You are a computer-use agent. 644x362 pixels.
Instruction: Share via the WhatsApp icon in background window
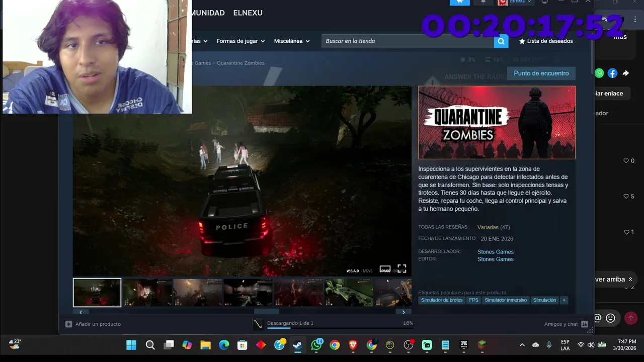point(599,73)
